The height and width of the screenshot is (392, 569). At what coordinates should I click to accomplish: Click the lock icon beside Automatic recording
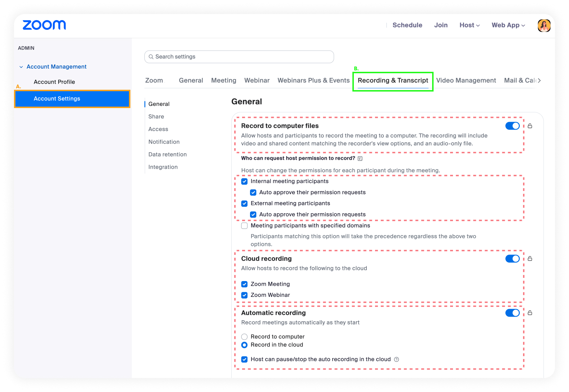tap(530, 313)
